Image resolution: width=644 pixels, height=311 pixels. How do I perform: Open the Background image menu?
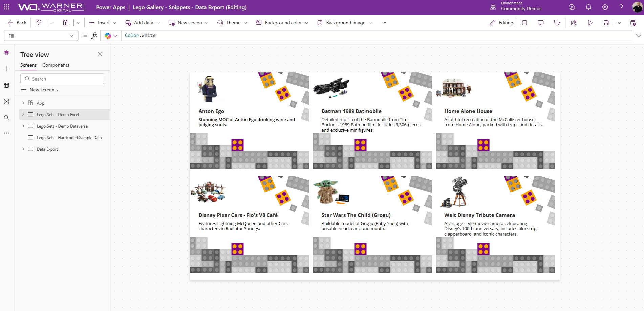coord(345,23)
